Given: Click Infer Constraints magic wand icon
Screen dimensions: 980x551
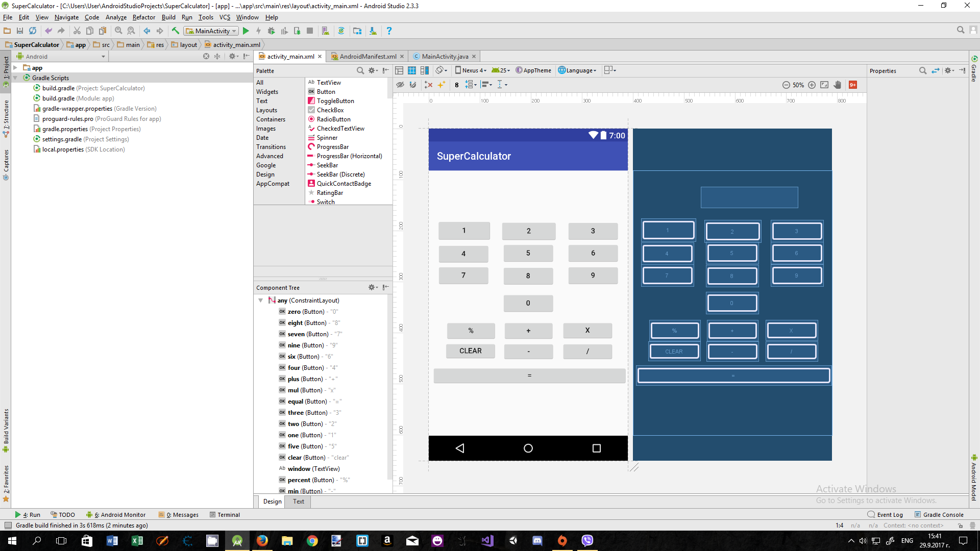Looking at the screenshot, I should [x=441, y=85].
